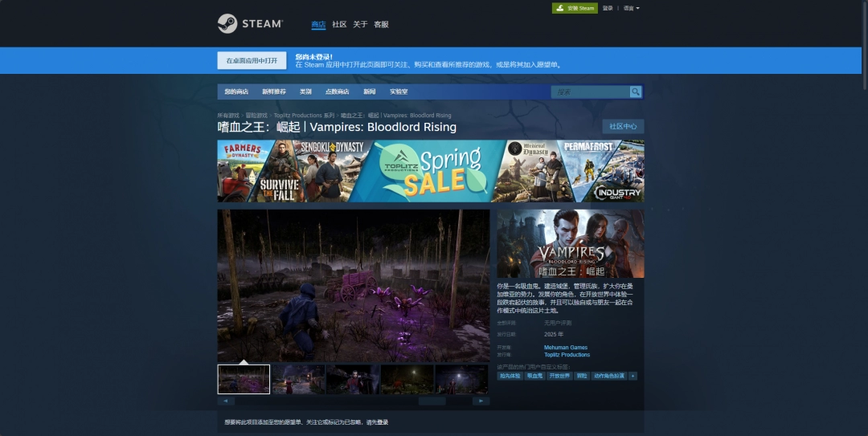
Task: Go to 点数商店 in the store nav
Action: coord(337,92)
